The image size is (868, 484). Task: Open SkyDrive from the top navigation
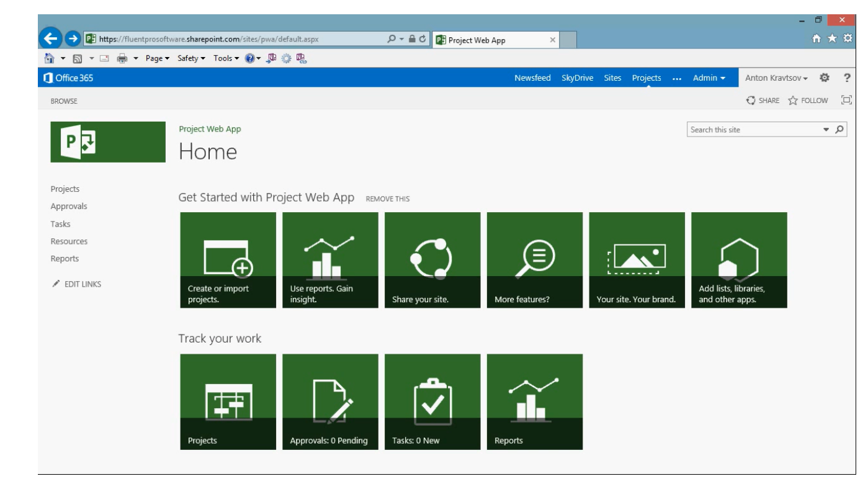[577, 78]
